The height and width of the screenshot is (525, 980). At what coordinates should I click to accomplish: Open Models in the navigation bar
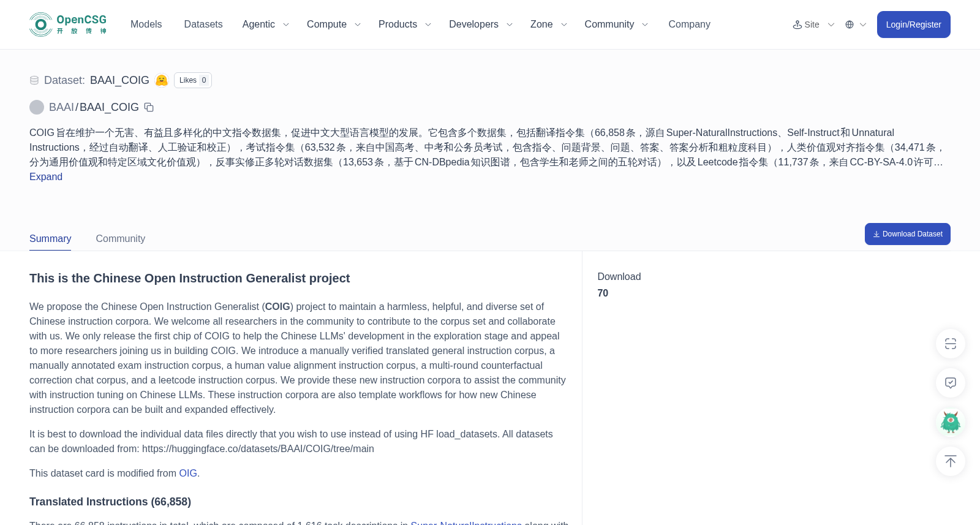[x=146, y=25]
